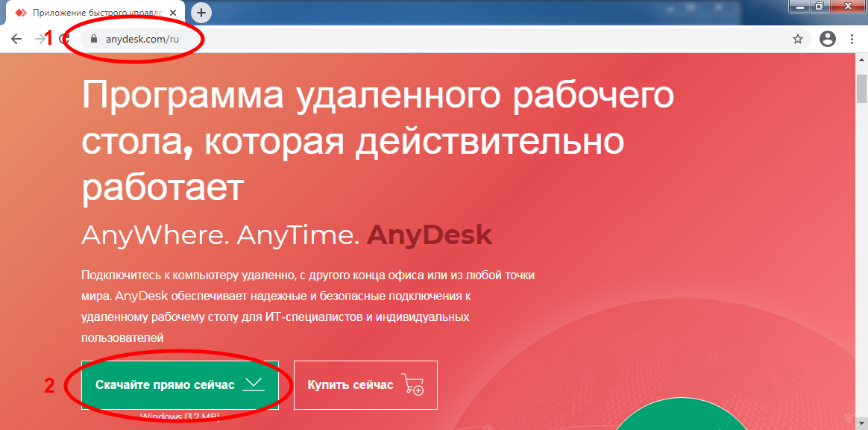Click the scrollbar thumb on the right edge
The width and height of the screenshot is (868, 430).
click(x=863, y=90)
